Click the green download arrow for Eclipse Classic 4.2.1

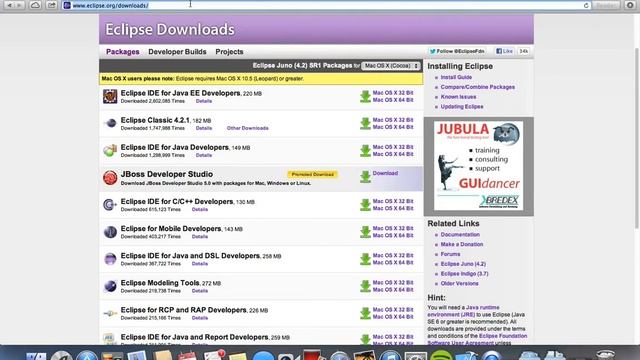pos(365,124)
